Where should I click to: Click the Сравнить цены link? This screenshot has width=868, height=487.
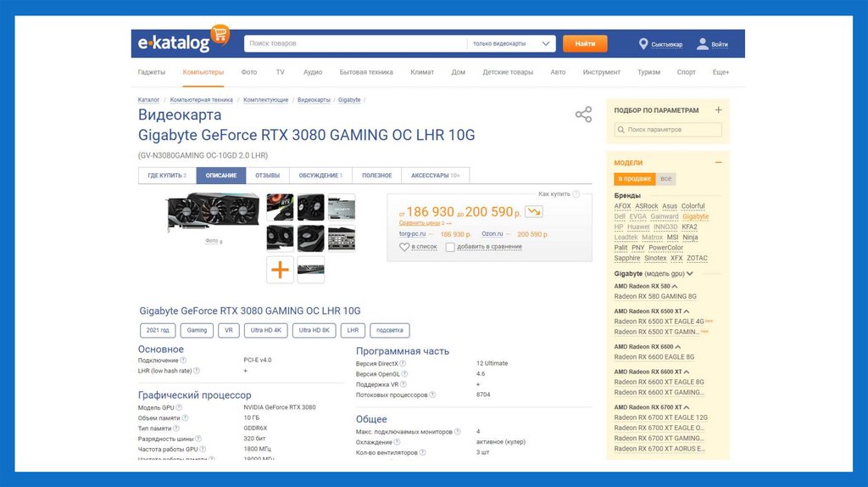pos(420,223)
